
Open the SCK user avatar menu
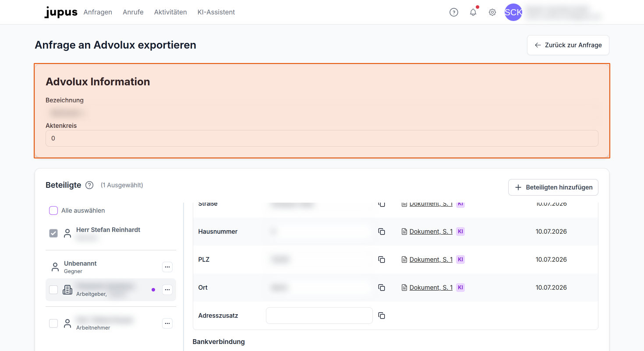coord(513,12)
